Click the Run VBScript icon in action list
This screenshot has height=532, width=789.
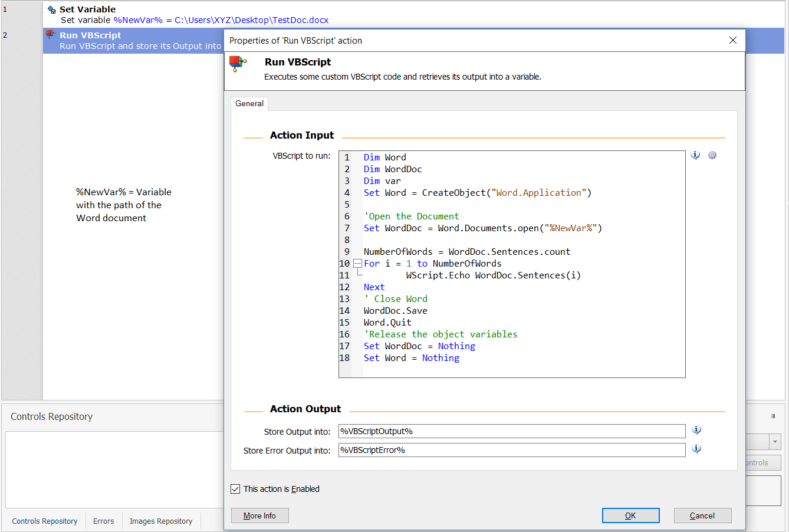tap(50, 35)
